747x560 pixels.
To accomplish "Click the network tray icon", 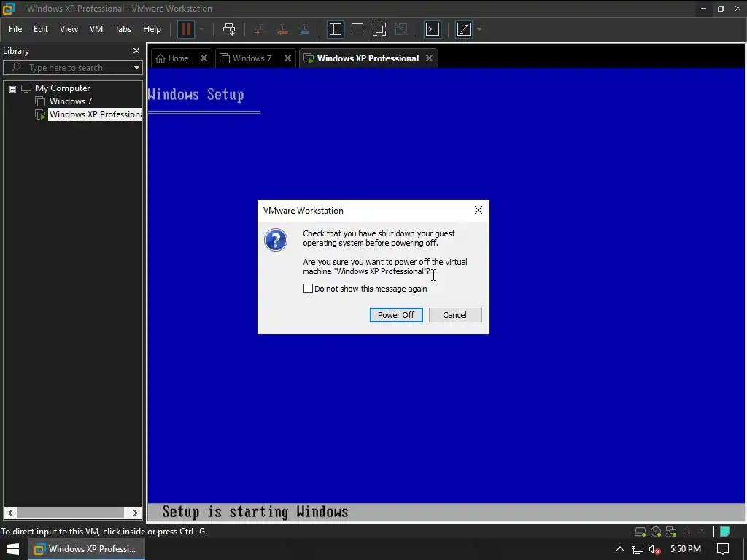I will 638,550.
